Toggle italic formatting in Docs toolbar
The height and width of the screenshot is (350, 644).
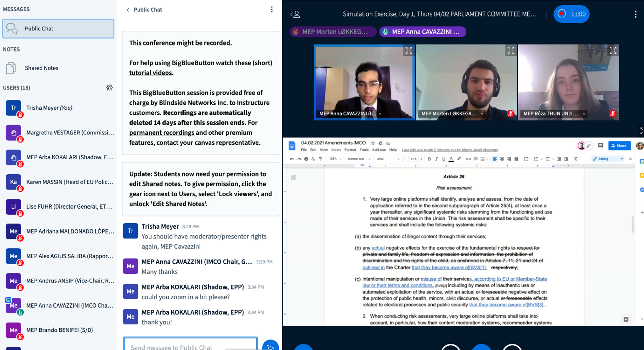[436, 159]
